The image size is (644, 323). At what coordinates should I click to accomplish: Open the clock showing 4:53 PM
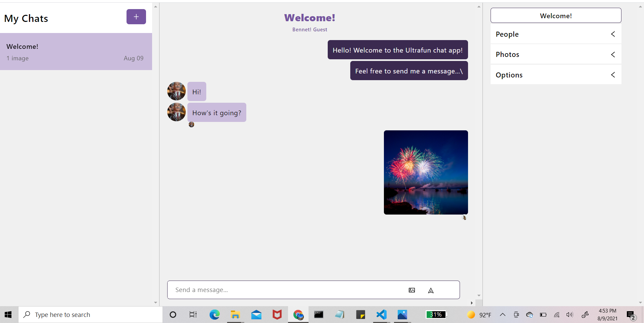(607, 315)
